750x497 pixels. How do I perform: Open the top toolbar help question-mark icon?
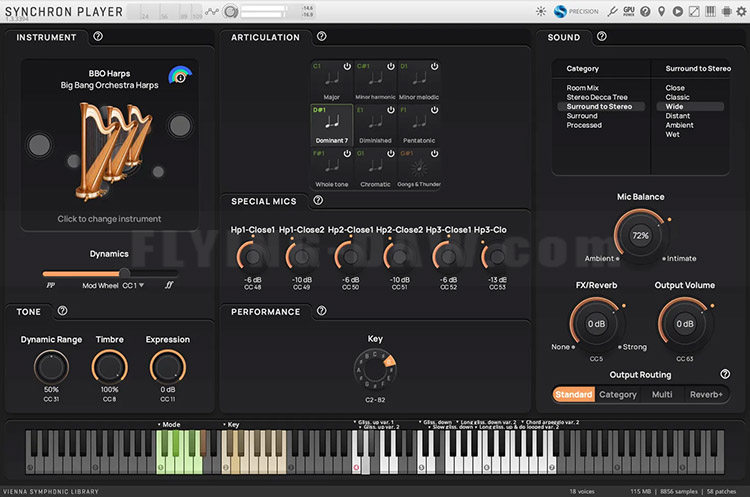[x=645, y=11]
